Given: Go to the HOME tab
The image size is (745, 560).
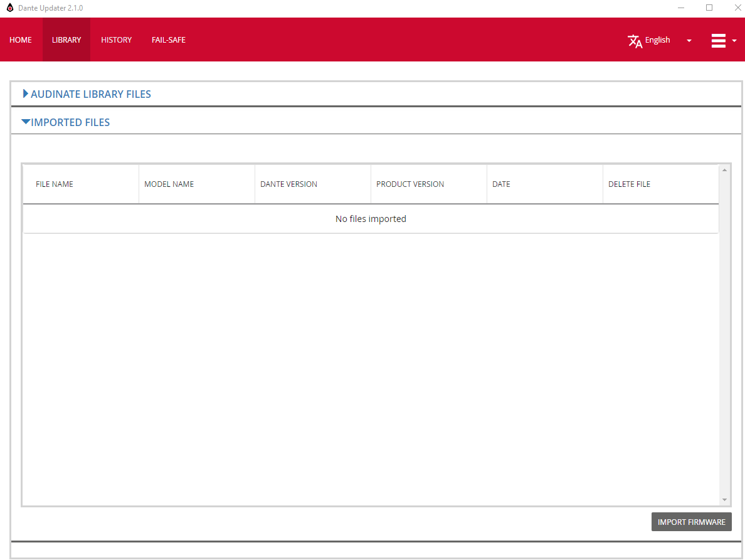Looking at the screenshot, I should [21, 40].
